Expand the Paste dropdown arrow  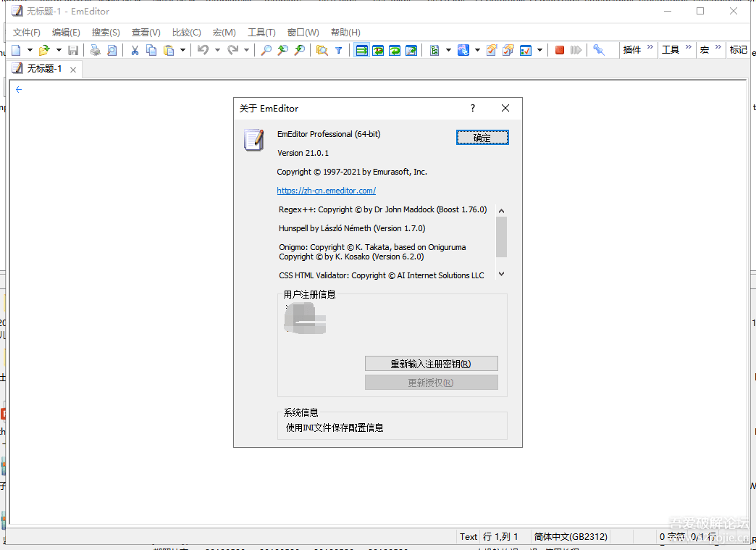tap(182, 50)
